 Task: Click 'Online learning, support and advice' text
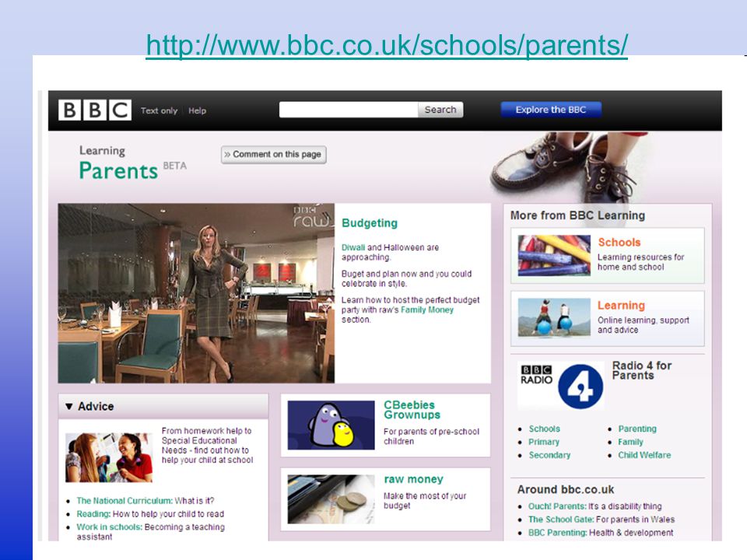[x=644, y=325]
